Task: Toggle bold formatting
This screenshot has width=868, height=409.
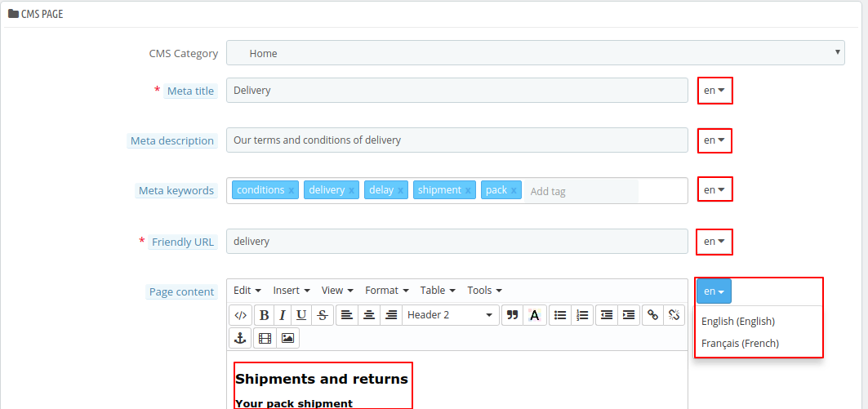Action: (x=264, y=315)
